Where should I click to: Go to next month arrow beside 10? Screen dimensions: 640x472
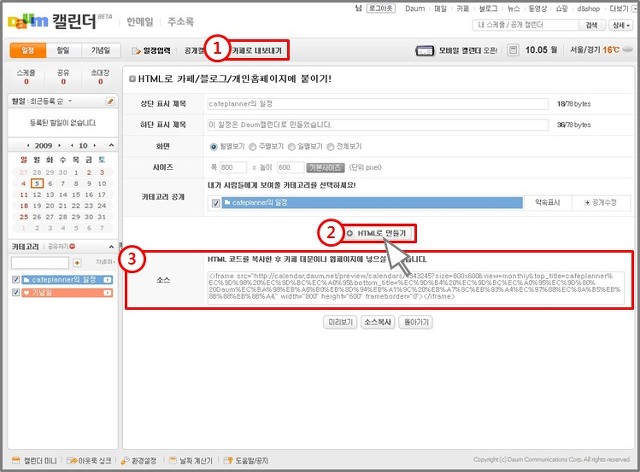(x=95, y=145)
